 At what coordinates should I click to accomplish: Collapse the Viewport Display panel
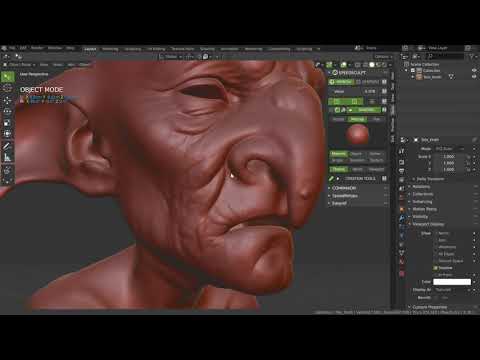(427, 224)
